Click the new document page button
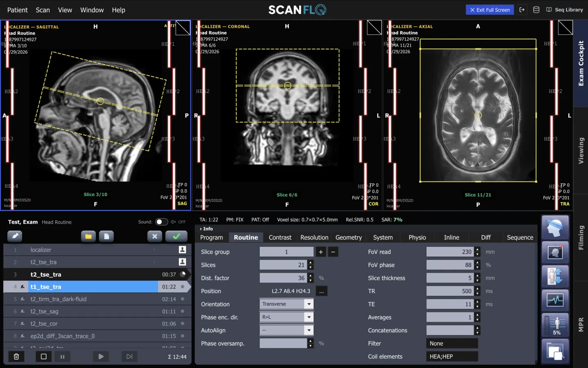Image resolution: width=588 pixels, height=368 pixels. pos(107,236)
